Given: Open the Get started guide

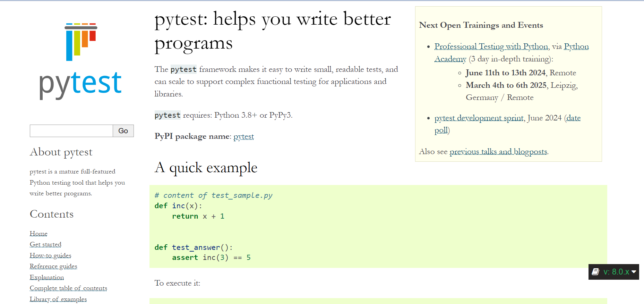Looking at the screenshot, I should pyautogui.click(x=45, y=244).
